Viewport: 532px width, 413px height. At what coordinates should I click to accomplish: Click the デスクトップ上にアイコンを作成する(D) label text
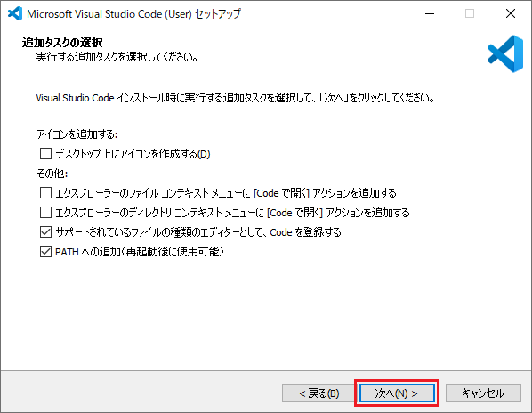(x=133, y=154)
